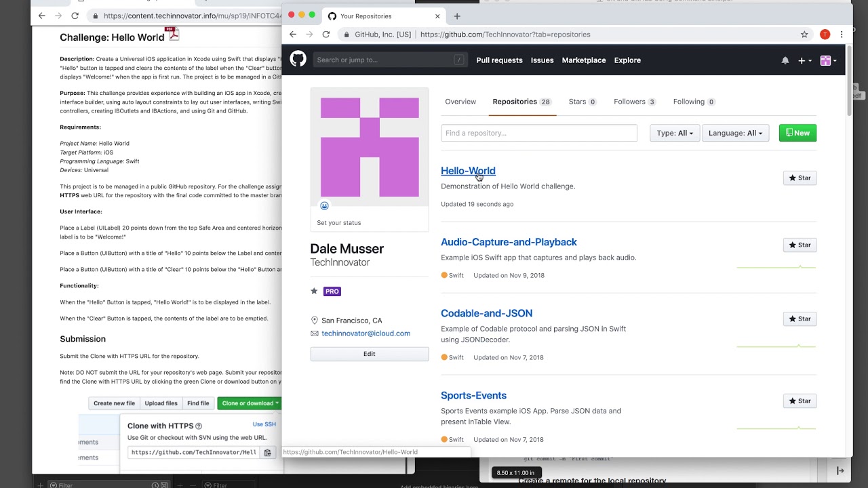Screen dimensions: 868x488
Task: Open a new tab beside Your Repositories
Action: [457, 16]
